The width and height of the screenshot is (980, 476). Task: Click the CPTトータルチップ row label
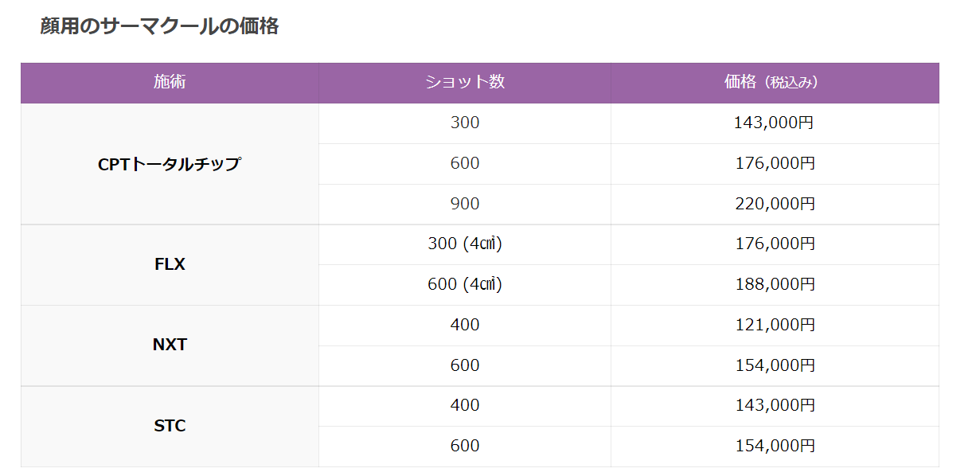pyautogui.click(x=170, y=164)
